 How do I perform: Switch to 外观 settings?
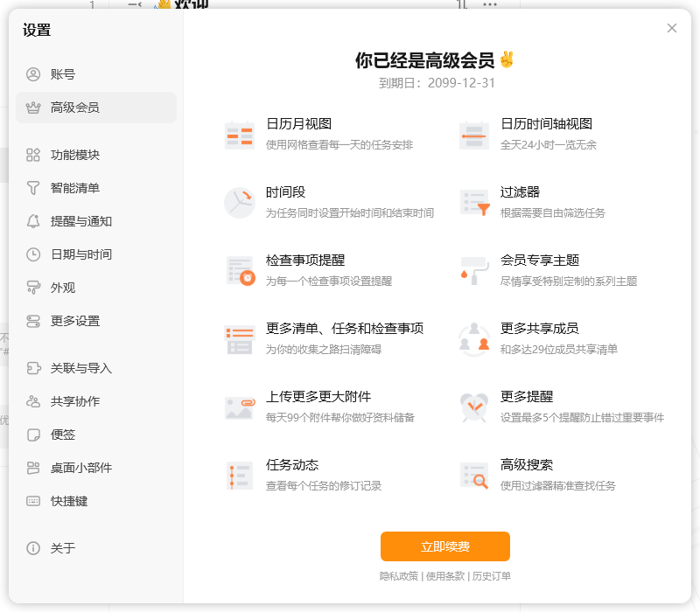pos(58,287)
